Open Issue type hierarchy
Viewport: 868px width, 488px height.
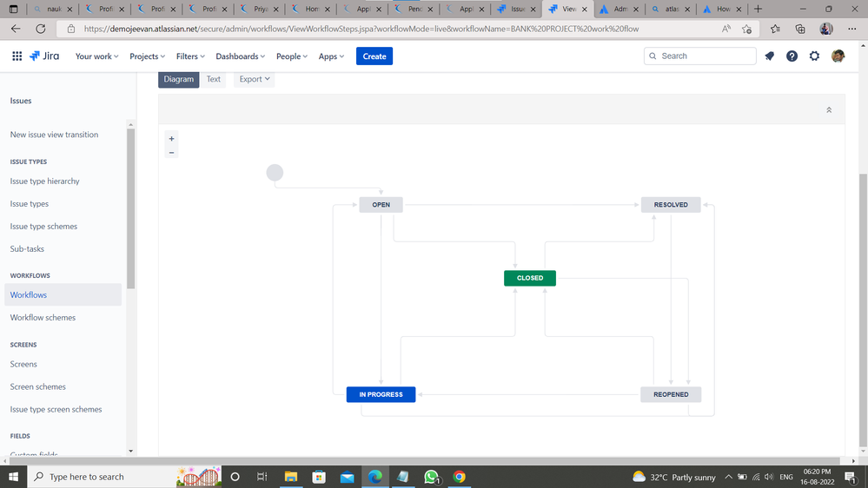point(45,181)
